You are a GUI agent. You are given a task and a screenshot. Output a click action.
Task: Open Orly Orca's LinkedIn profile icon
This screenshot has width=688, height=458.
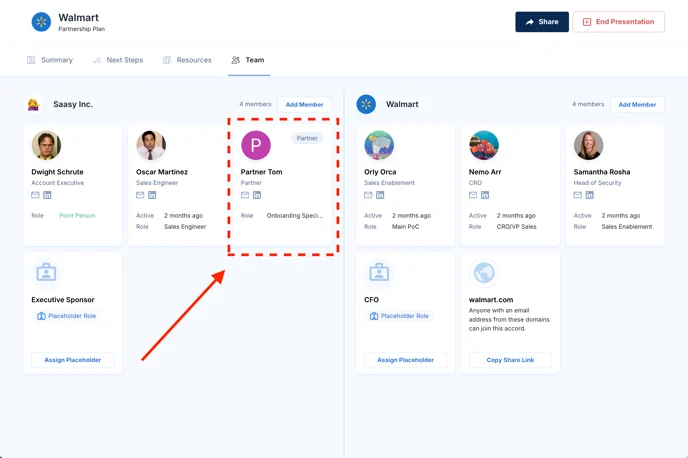click(380, 195)
